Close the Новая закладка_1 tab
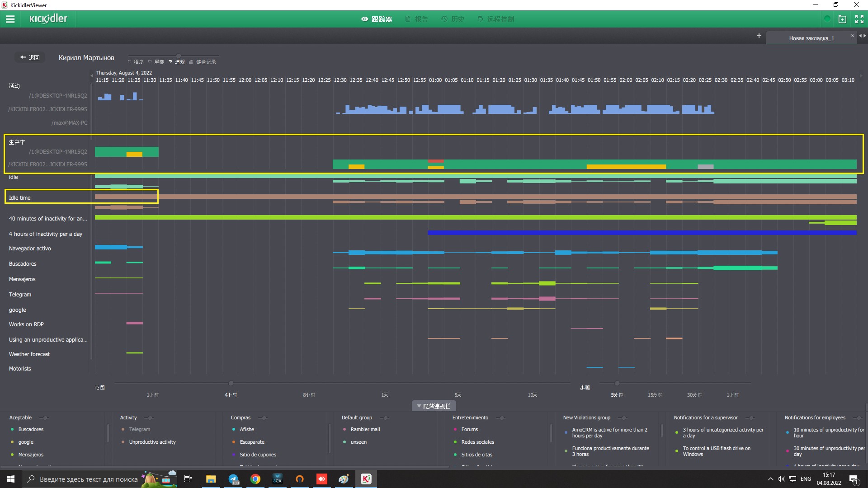Image resolution: width=868 pixels, height=488 pixels. pos(853,36)
